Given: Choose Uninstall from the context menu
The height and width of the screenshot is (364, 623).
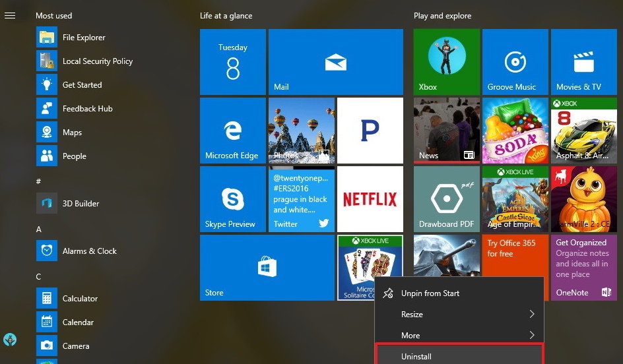Looking at the screenshot, I should coord(459,355).
